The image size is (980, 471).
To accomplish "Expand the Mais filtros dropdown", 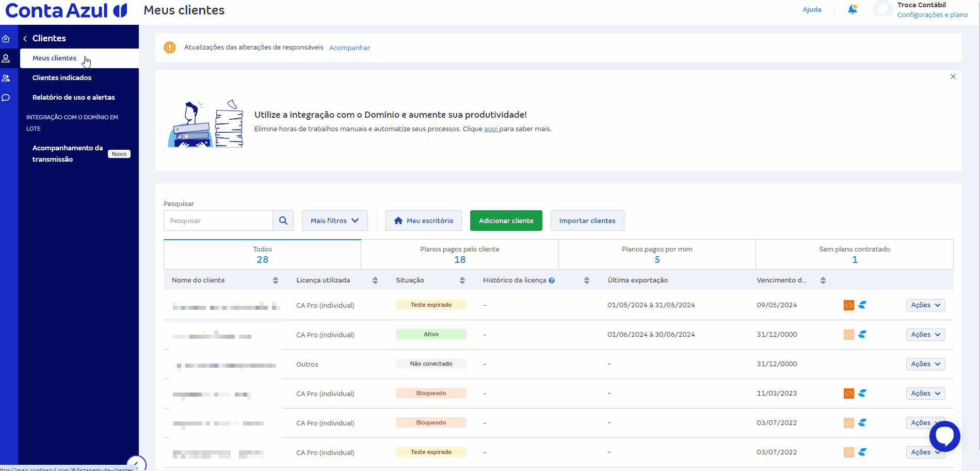I will point(335,221).
